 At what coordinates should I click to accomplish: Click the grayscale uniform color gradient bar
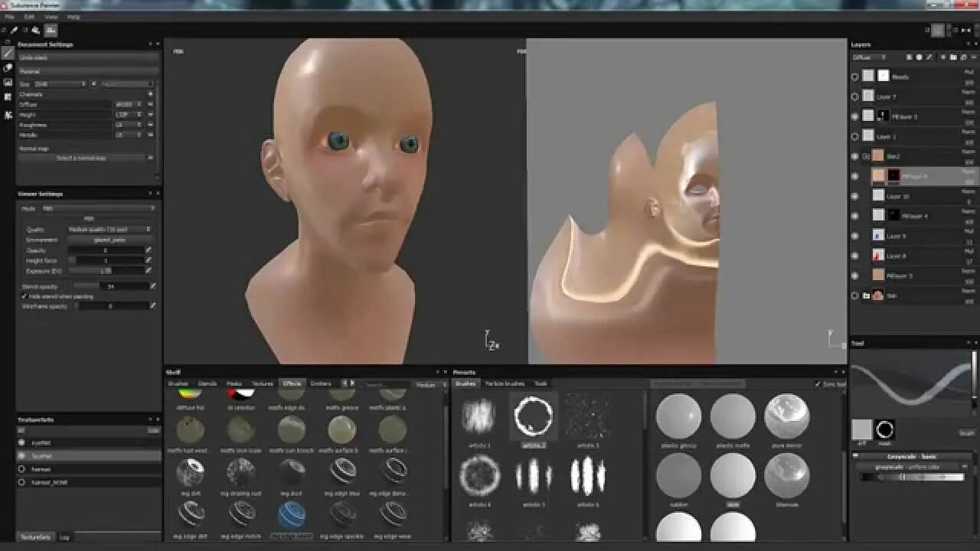pyautogui.click(x=911, y=477)
